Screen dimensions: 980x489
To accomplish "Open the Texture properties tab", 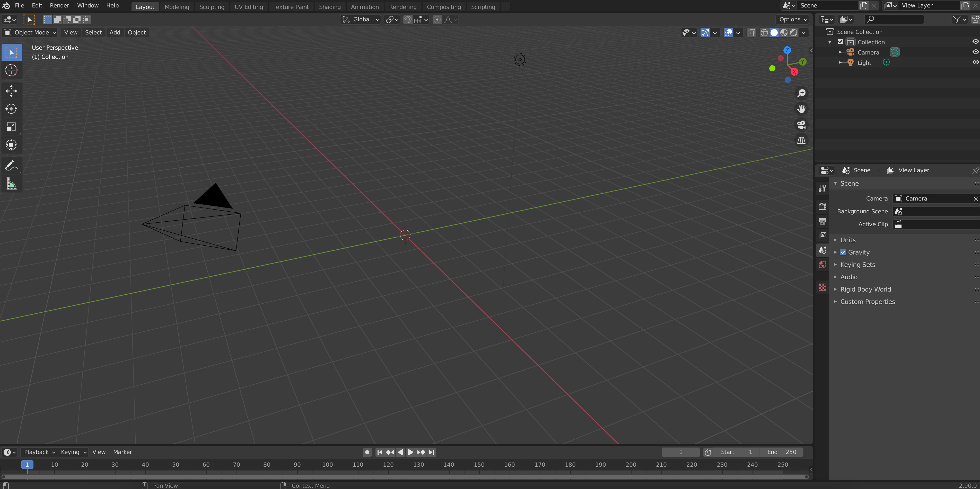I will click(822, 287).
